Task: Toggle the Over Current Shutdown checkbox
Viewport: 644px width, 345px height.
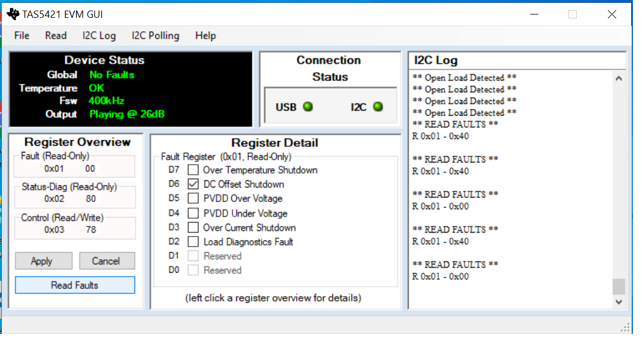Action: tap(193, 228)
